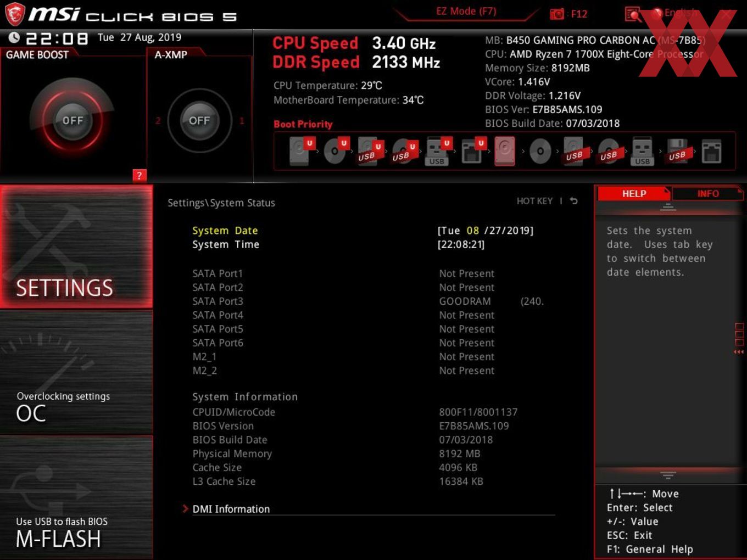The image size is (747, 560).
Task: Click the System Date value field
Action: [x=486, y=231]
